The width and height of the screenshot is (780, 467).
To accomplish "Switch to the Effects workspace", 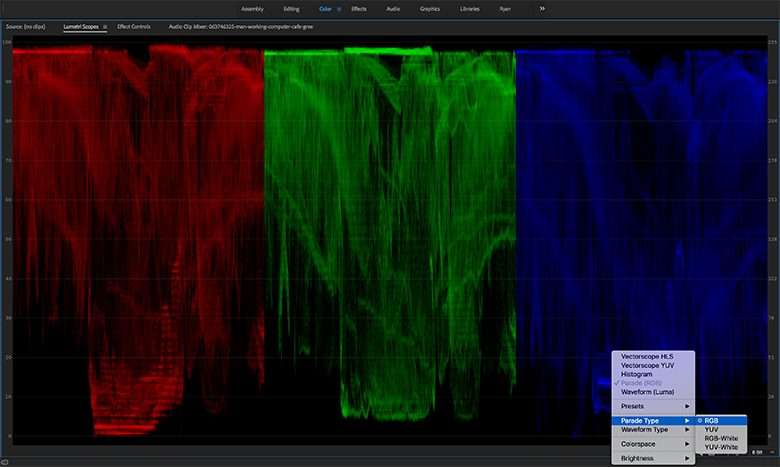I will pyautogui.click(x=359, y=9).
